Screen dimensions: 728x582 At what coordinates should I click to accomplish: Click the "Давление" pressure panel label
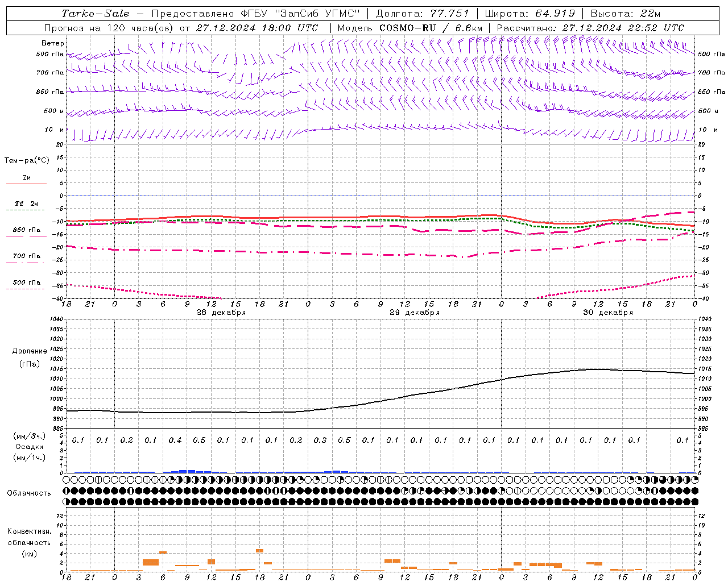click(30, 351)
